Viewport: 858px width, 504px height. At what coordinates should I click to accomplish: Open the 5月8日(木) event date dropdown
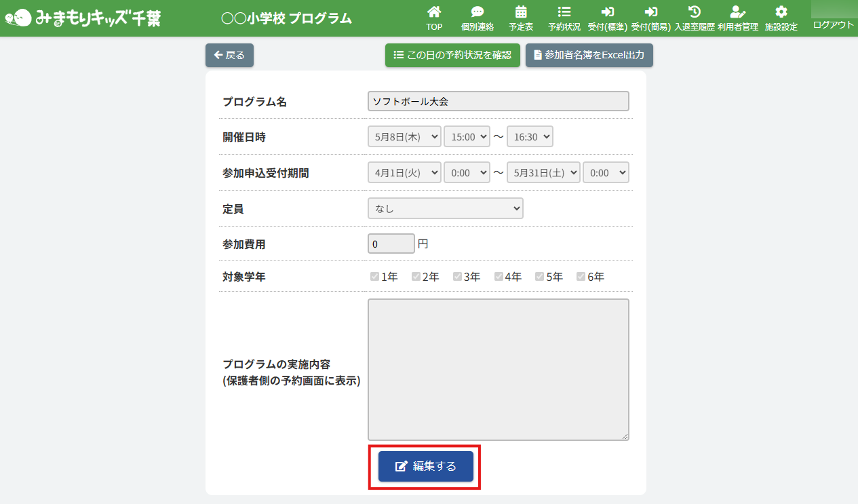pyautogui.click(x=404, y=137)
